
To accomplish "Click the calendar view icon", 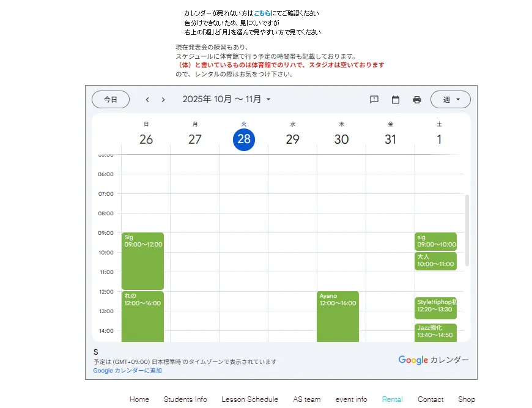I will 396,100.
